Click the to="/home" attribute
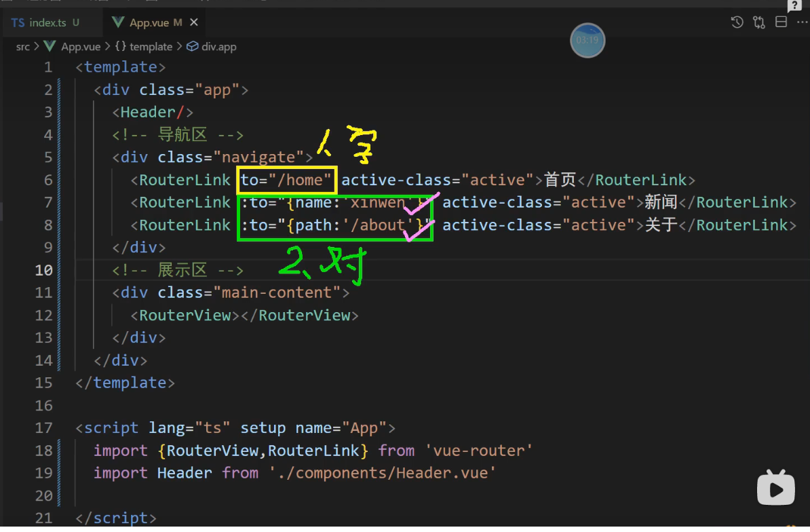The width and height of the screenshot is (810, 532). coord(286,180)
